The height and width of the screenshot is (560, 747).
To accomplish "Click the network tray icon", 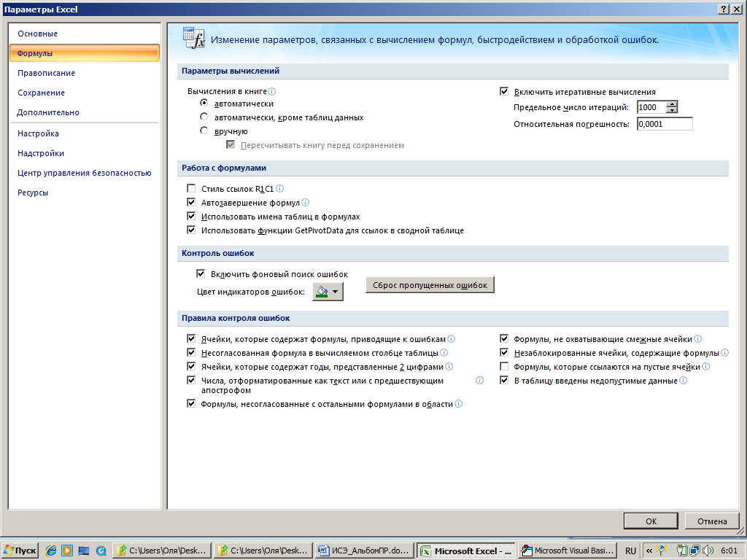I will point(694,551).
